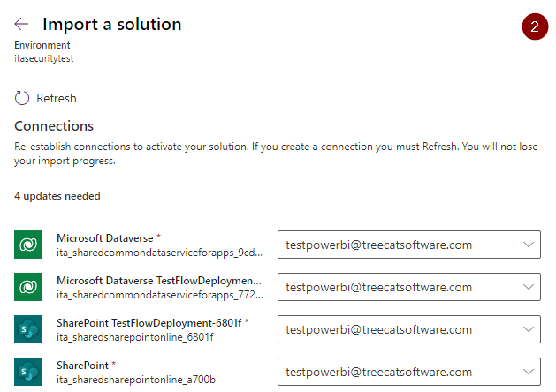Click the SharePoint TestFlowDeployment-6801f connector icon
The width and height of the screenshot is (556, 392).
[28, 329]
